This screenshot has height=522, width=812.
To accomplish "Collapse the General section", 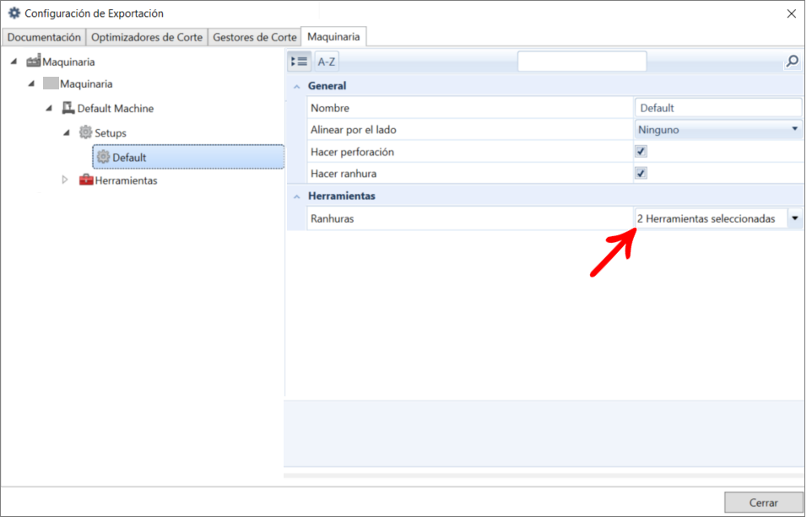I will 297,86.
